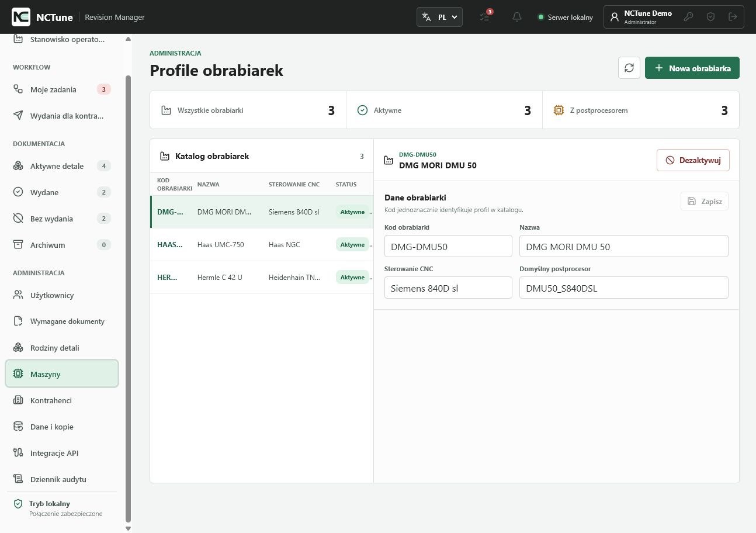This screenshot has height=533, width=756.
Task: Click the paper plane Wydania icon
Action: click(x=18, y=116)
